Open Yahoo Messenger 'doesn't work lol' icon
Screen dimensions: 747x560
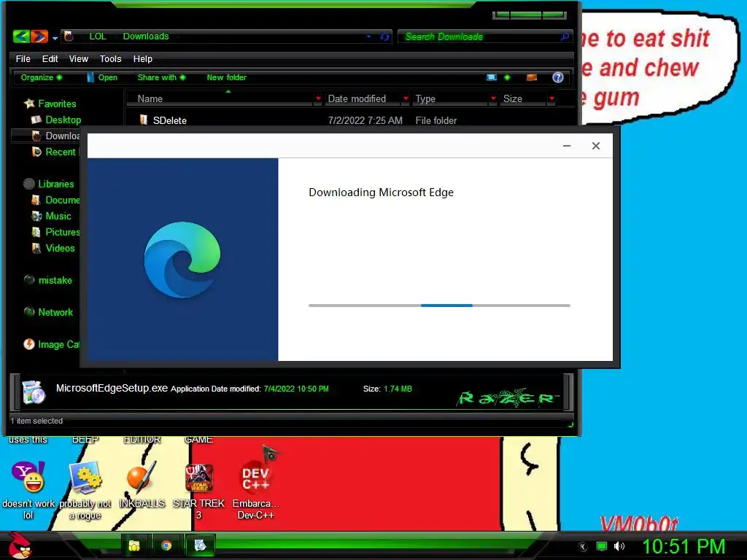[28, 491]
